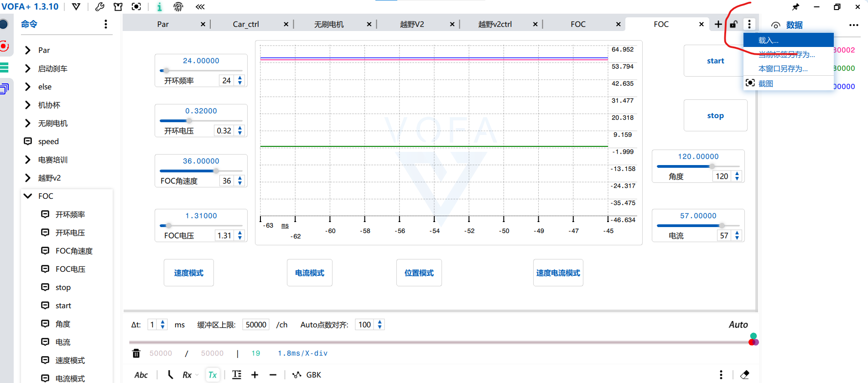The width and height of the screenshot is (868, 383).
Task: Expand the 机协杯 command group
Action: point(28,105)
